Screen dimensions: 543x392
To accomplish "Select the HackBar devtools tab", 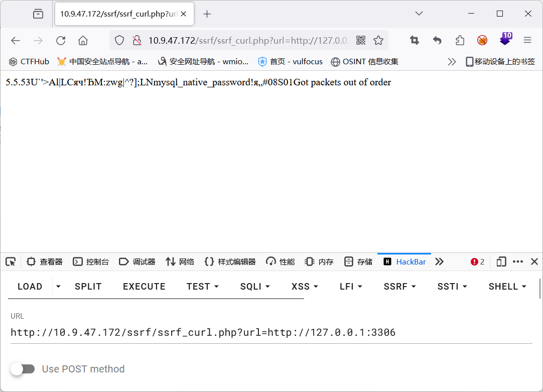I will coord(404,262).
